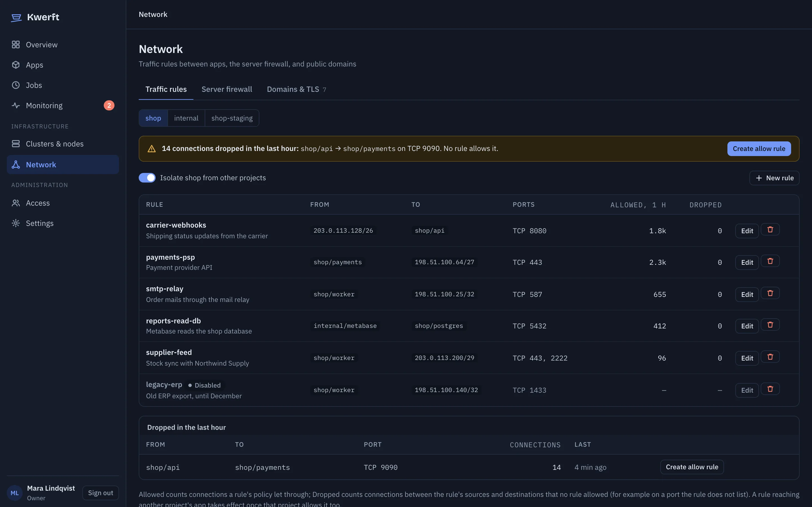Sign out of Mara Lindqvist's account

(101, 493)
